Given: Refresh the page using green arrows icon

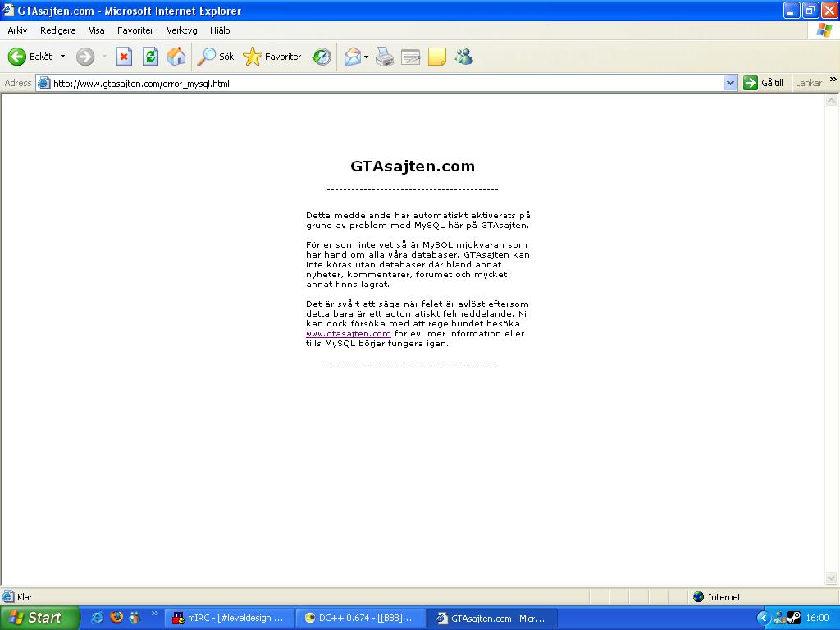Looking at the screenshot, I should (151, 57).
